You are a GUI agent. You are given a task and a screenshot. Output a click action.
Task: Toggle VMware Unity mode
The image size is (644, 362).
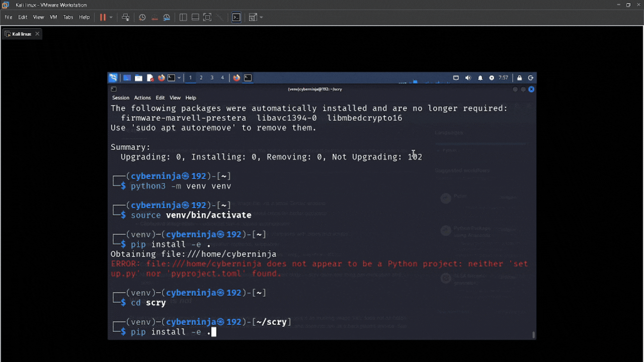pos(219,17)
